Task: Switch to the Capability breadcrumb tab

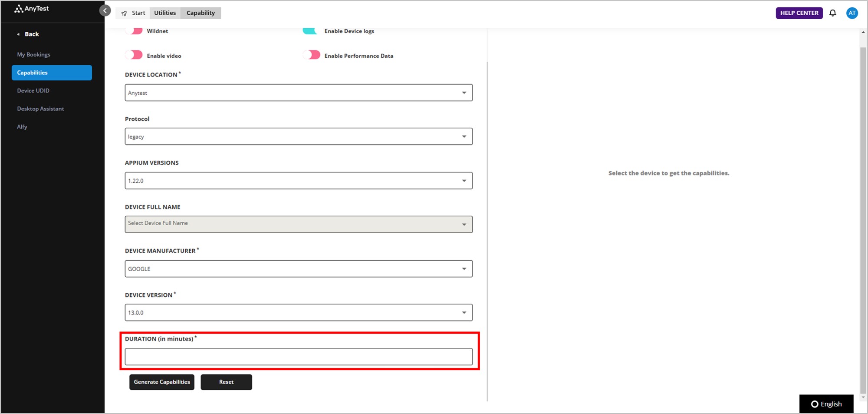Action: coord(201,13)
